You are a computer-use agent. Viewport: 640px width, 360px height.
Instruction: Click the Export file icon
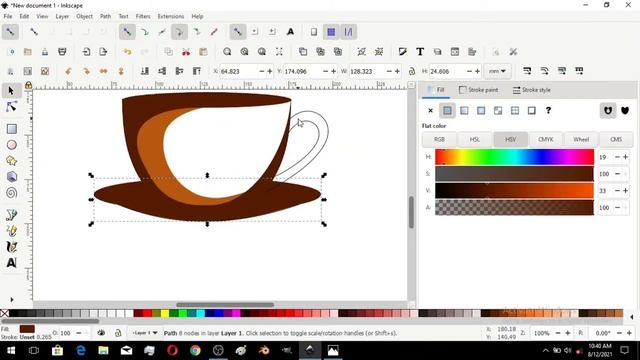tap(103, 52)
